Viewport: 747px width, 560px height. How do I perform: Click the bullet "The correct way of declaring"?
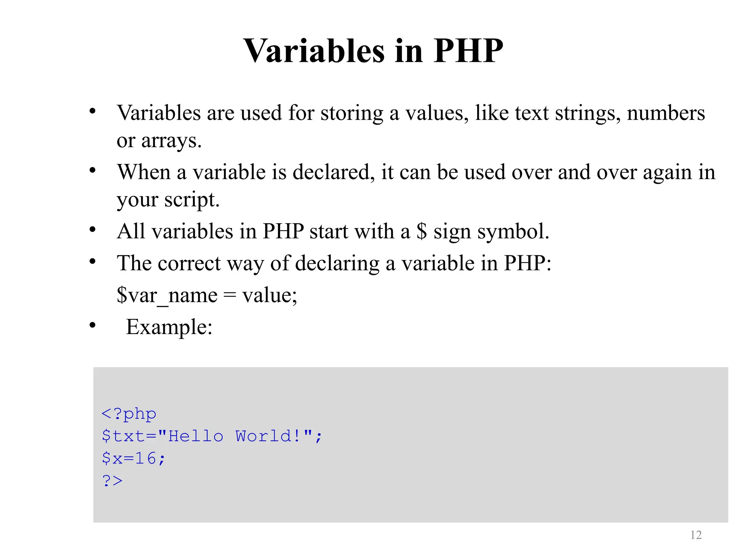click(334, 263)
